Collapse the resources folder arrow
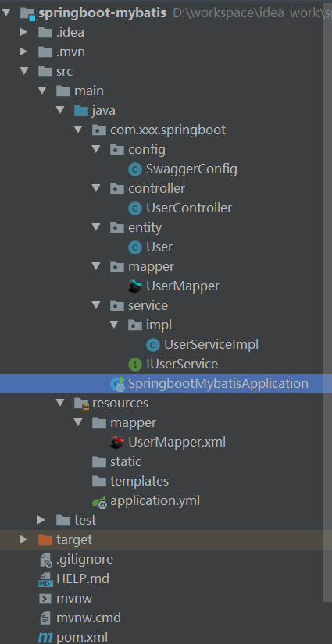This screenshot has width=332, height=644. (60, 403)
